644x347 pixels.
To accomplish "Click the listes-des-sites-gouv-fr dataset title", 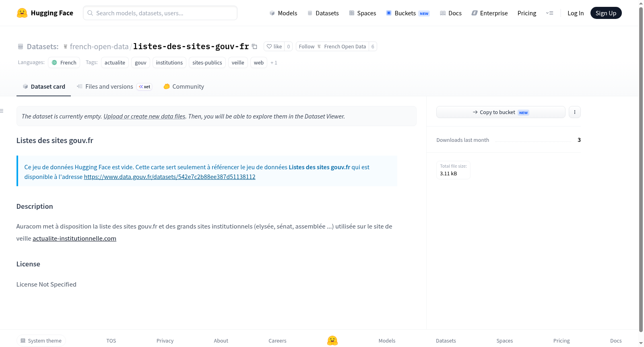I will click(x=191, y=46).
